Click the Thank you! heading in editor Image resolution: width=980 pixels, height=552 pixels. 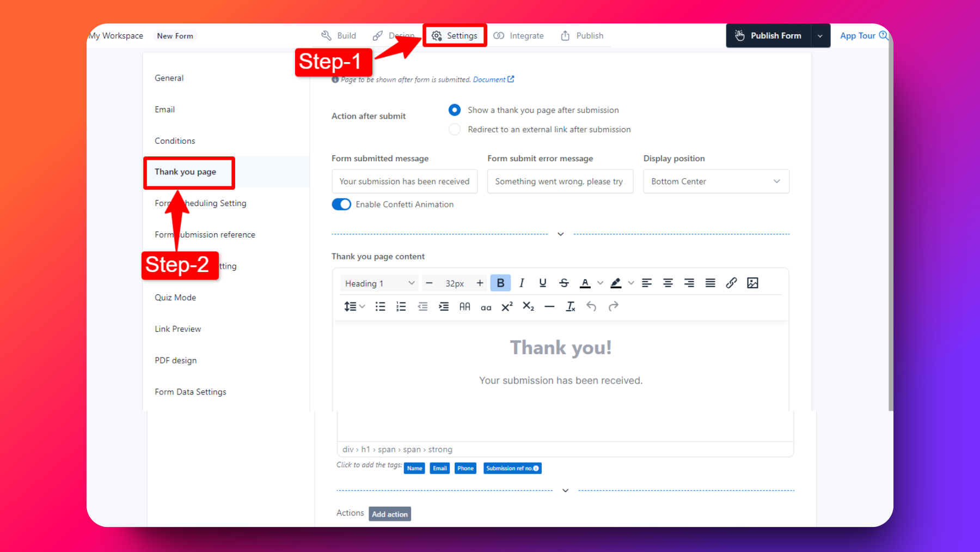(x=561, y=348)
